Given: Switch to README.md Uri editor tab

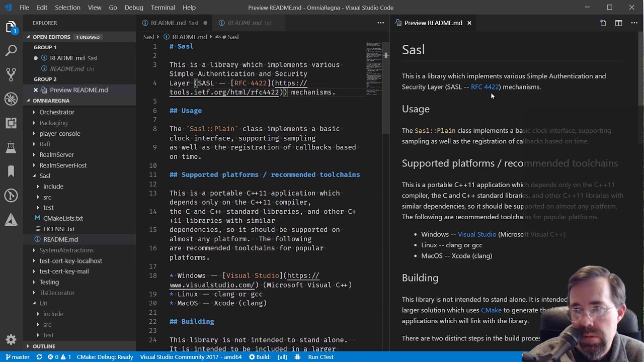Looking at the screenshot, I should coord(250,23).
